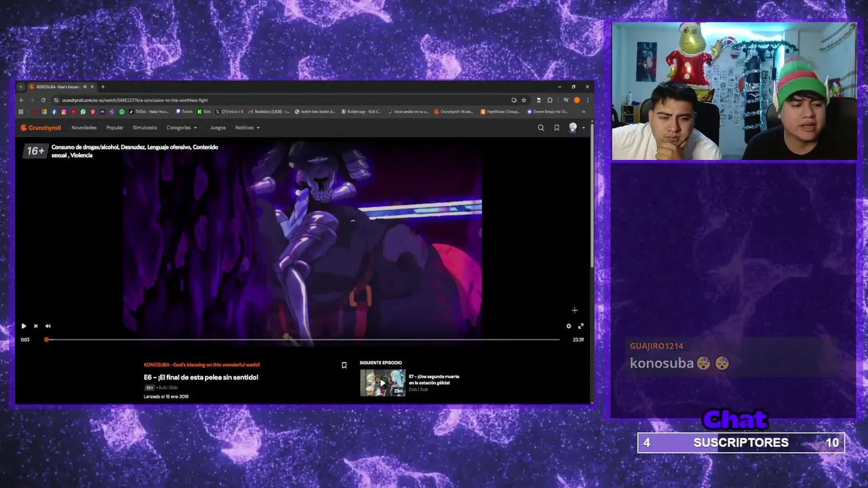
Task: Open Crunchyroll watchlist bookmark icon in header
Action: click(557, 127)
